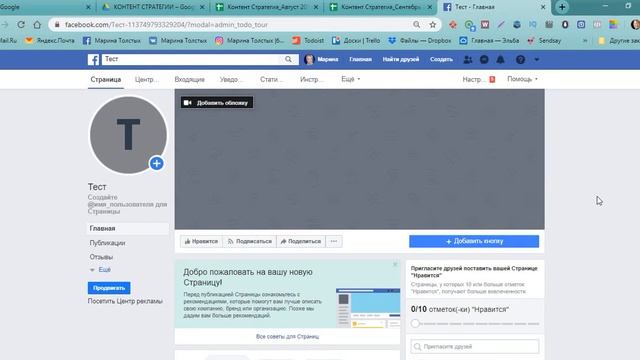Click the Добавить кнопку blue button
The width and height of the screenshot is (640, 360).
[474, 241]
